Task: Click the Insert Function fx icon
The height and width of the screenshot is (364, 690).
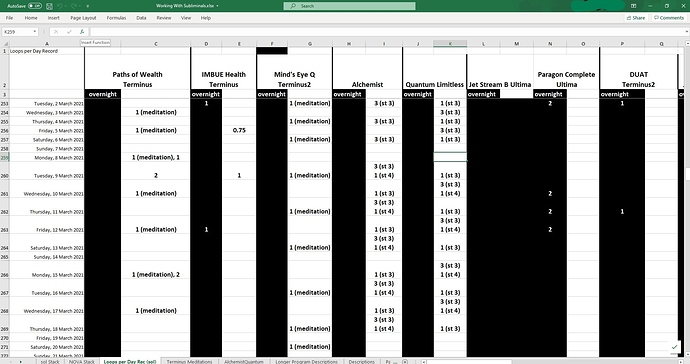Action: [x=82, y=32]
